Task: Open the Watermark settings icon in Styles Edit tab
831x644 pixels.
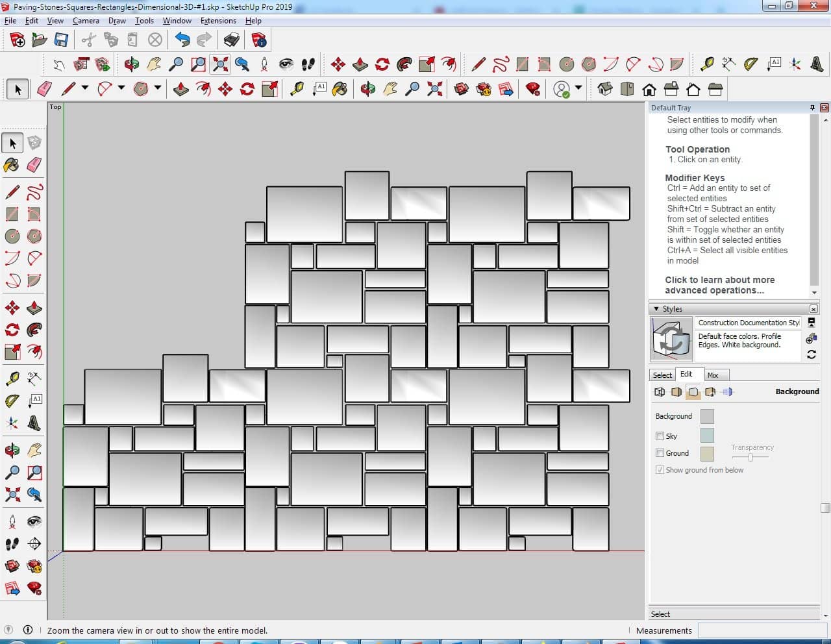Action: pos(710,392)
